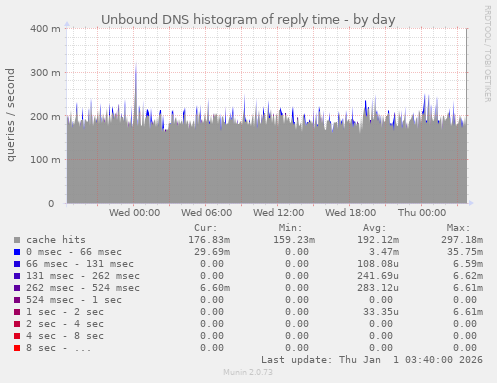497x383 pixels.
Task: Click the 'Cur:' column header
Action: [206, 228]
